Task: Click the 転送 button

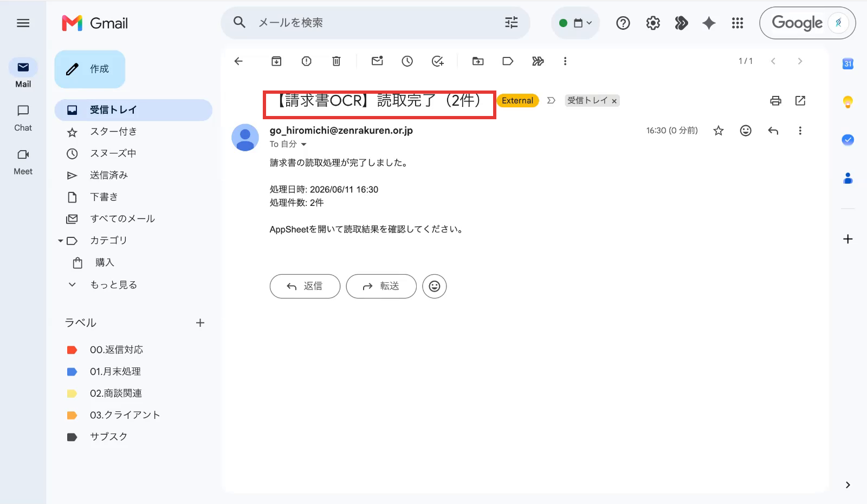Action: (381, 286)
